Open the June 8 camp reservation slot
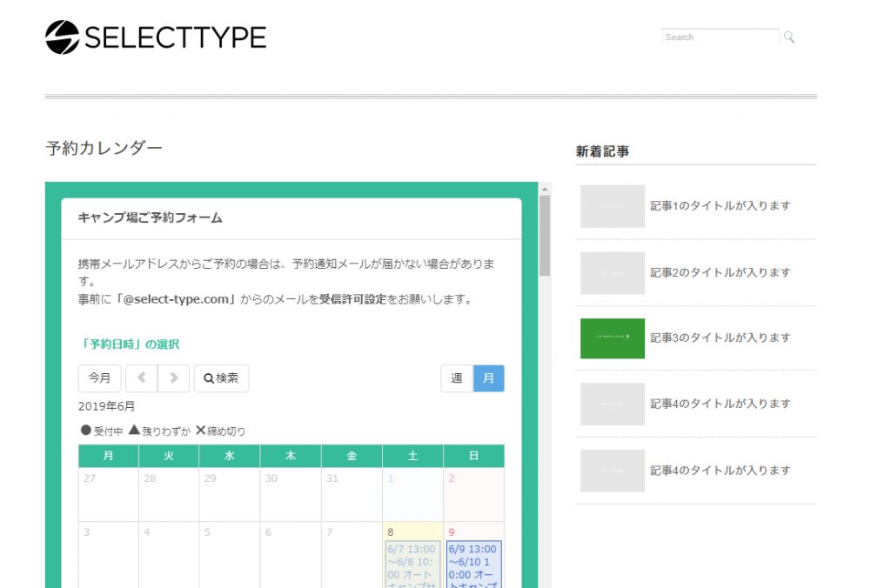This screenshot has height=588, width=891. (x=412, y=564)
